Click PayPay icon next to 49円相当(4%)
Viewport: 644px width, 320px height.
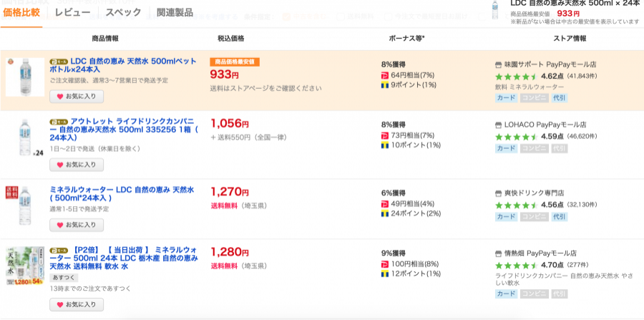(x=385, y=204)
